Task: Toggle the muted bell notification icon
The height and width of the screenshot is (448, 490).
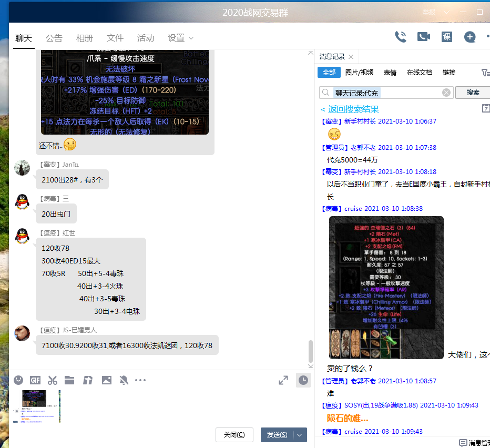Action: point(124,380)
